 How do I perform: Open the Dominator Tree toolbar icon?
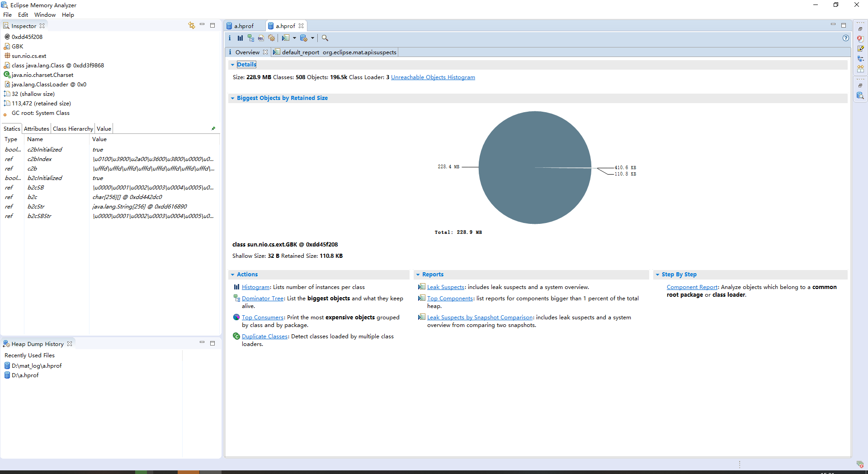pos(250,38)
